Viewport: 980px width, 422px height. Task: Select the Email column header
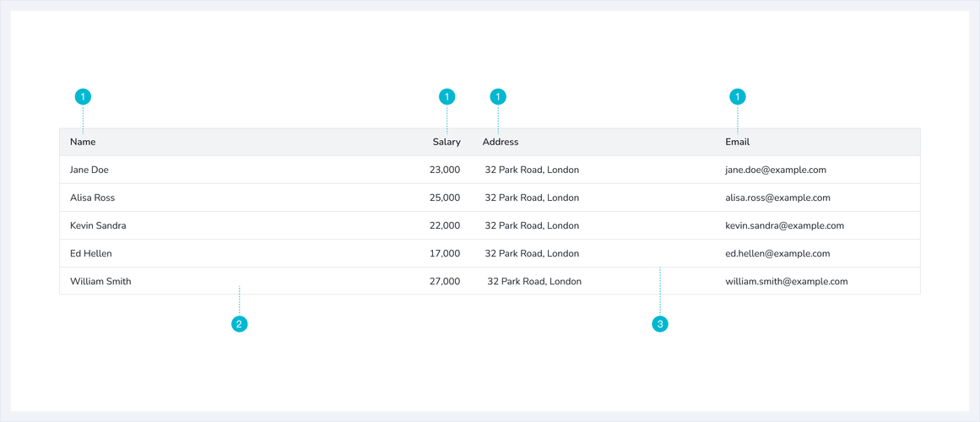click(x=737, y=142)
